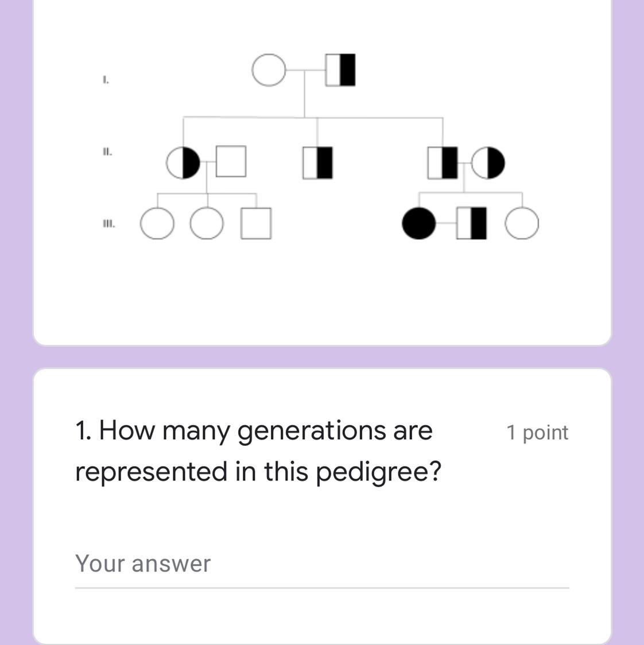Image resolution: width=644 pixels, height=645 pixels.
Task: Click the half-shaded square in generation I
Action: pos(340,70)
